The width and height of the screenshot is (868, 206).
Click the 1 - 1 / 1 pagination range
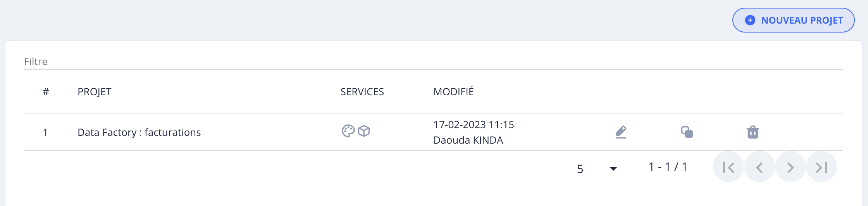(x=668, y=167)
